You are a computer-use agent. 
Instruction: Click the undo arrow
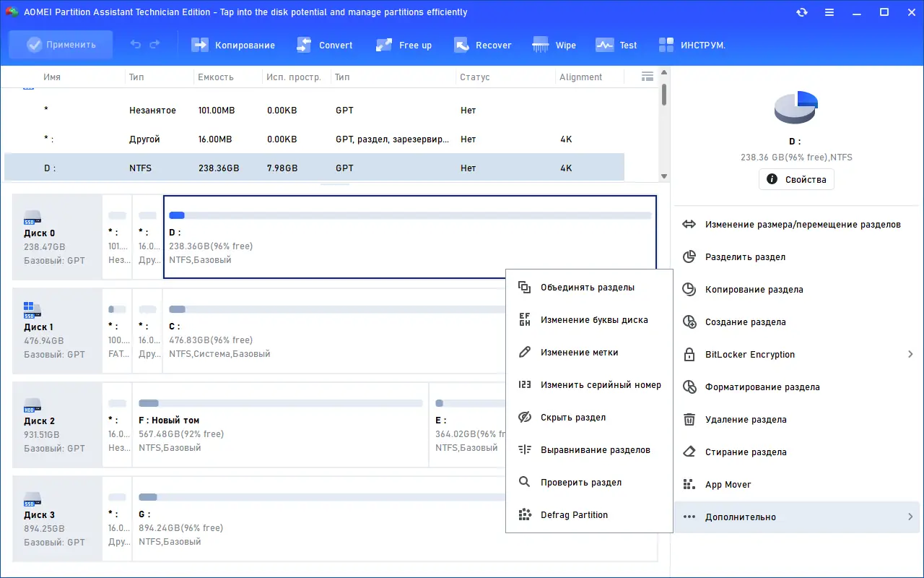pyautogui.click(x=135, y=45)
